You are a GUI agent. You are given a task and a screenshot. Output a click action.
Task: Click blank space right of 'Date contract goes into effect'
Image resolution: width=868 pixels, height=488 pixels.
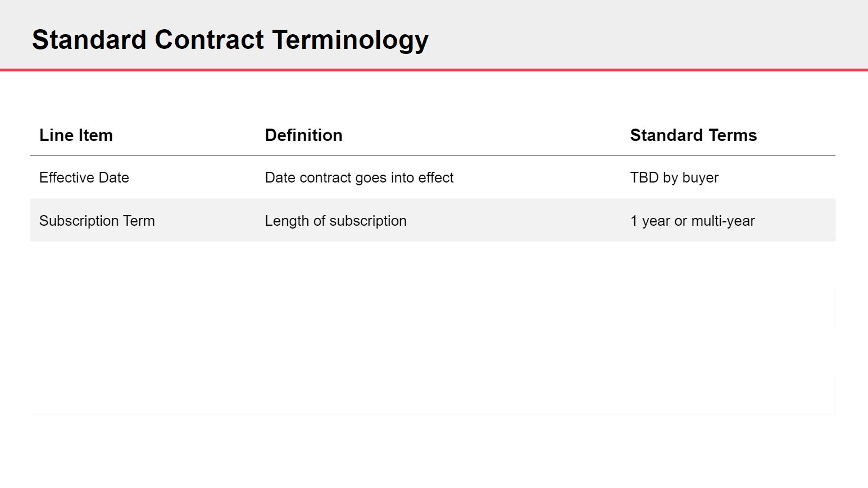[539, 177]
